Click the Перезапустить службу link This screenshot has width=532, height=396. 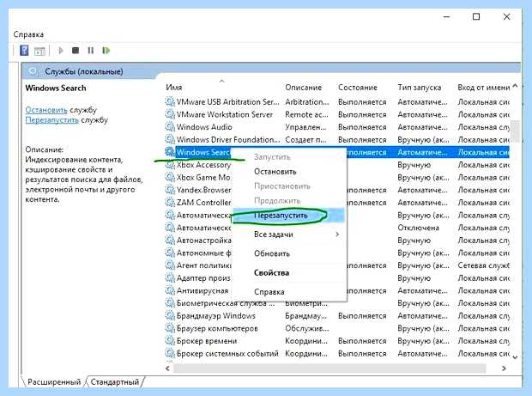click(52, 120)
